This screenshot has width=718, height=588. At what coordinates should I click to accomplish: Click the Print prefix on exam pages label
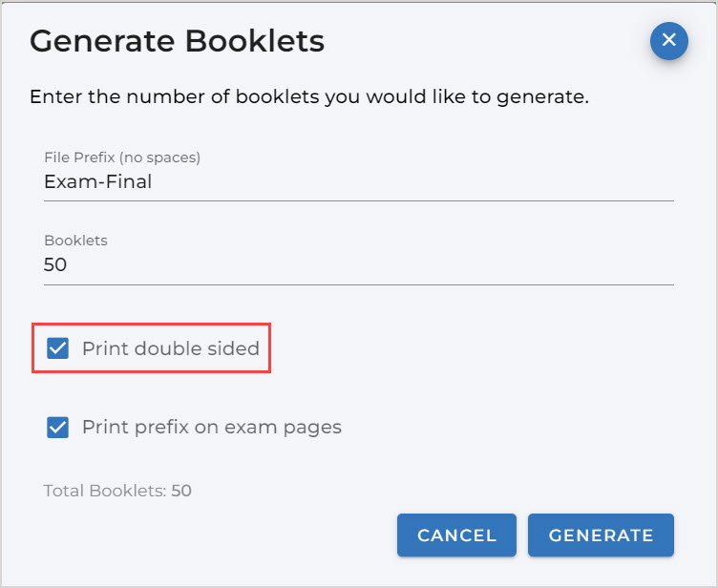click(211, 427)
